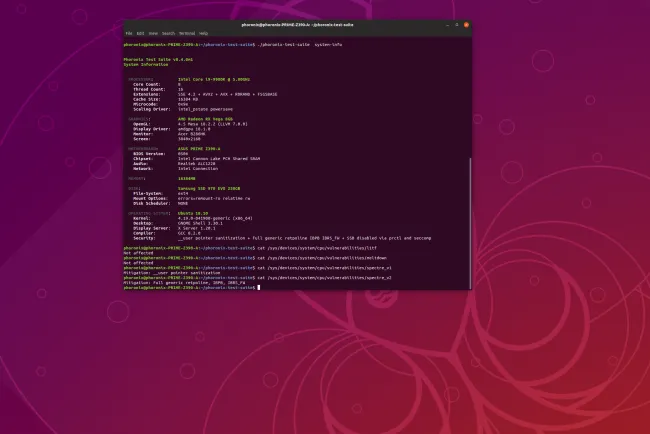Open the Terminal menu in the menu bar

click(x=187, y=33)
